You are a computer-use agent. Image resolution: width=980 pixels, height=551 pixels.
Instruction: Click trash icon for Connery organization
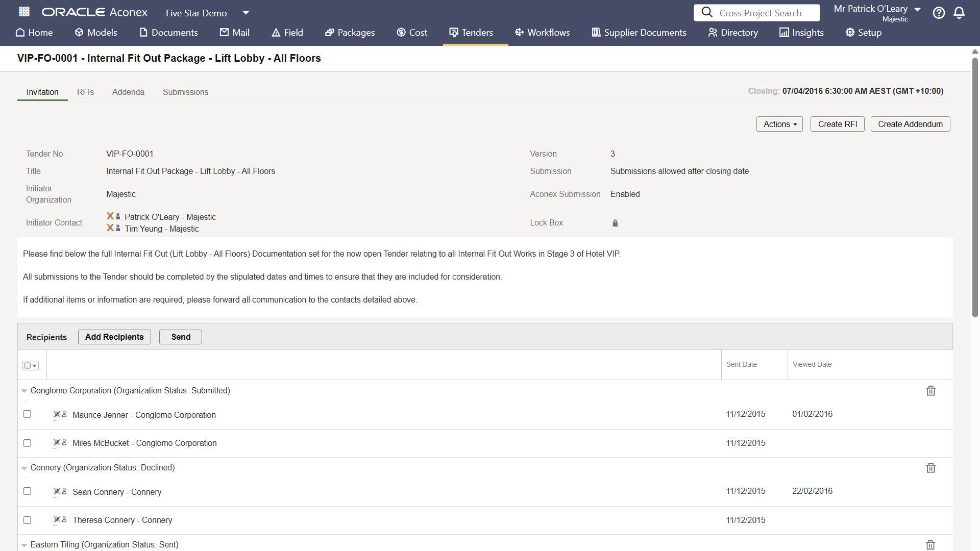coord(930,468)
